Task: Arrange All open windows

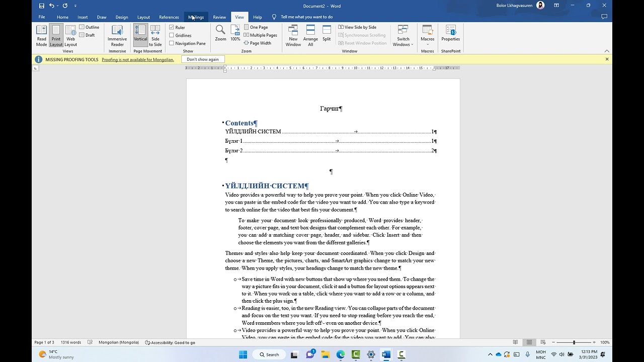Action: 310,36
